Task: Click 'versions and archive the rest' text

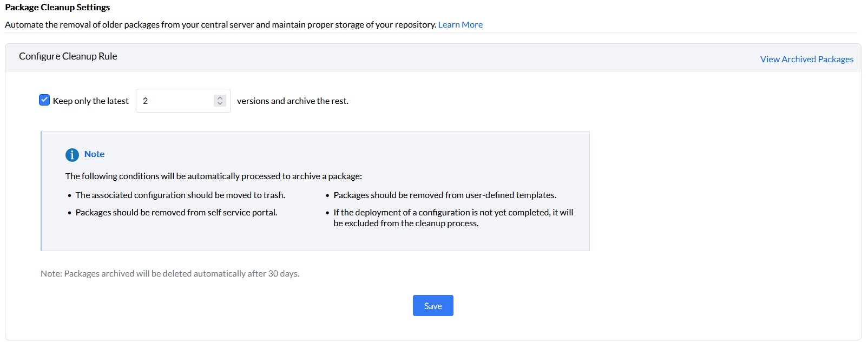Action: [292, 101]
